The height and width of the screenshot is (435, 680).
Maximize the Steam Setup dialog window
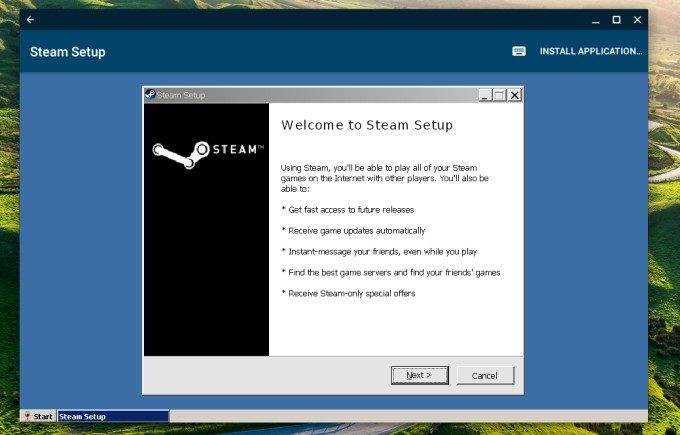pos(499,95)
